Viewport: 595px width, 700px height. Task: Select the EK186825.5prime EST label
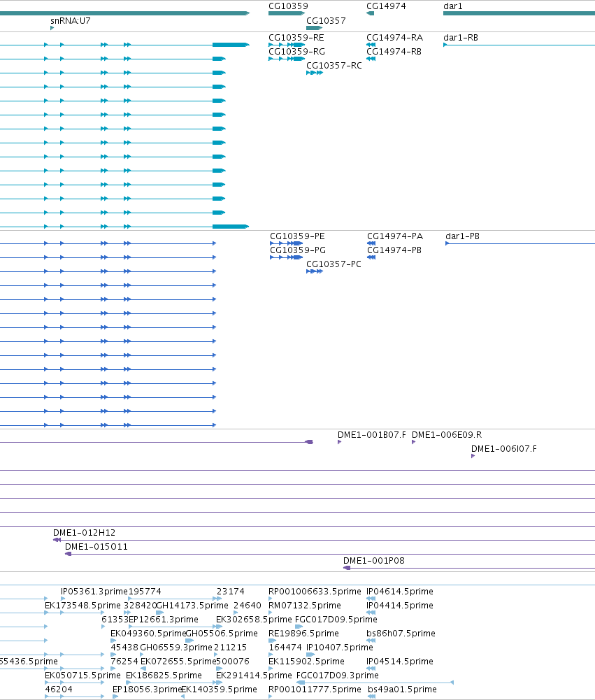[164, 676]
